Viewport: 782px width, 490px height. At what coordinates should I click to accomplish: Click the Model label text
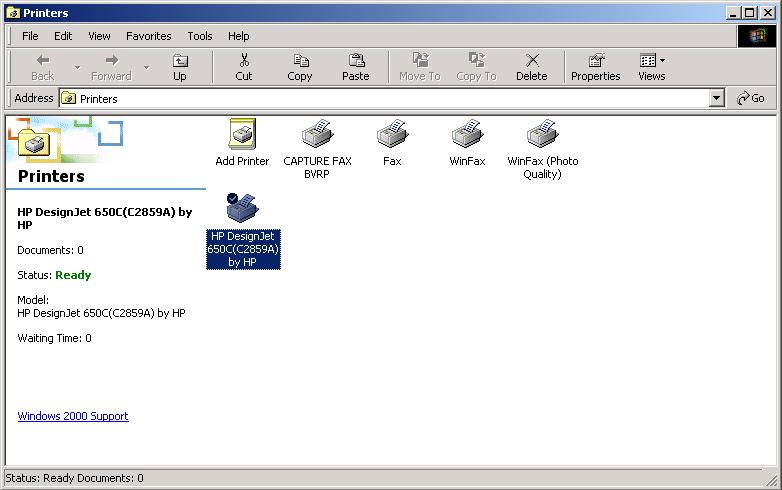pos(33,300)
